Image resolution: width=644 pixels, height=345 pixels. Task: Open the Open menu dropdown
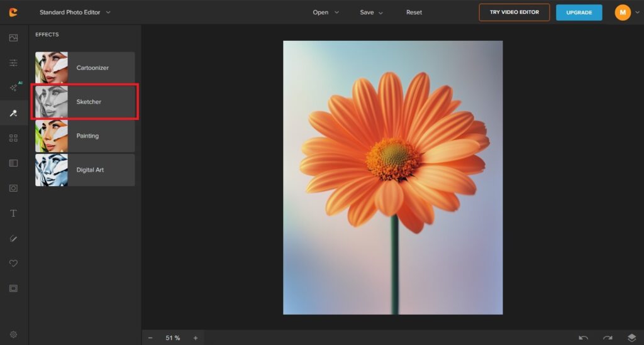coord(326,13)
